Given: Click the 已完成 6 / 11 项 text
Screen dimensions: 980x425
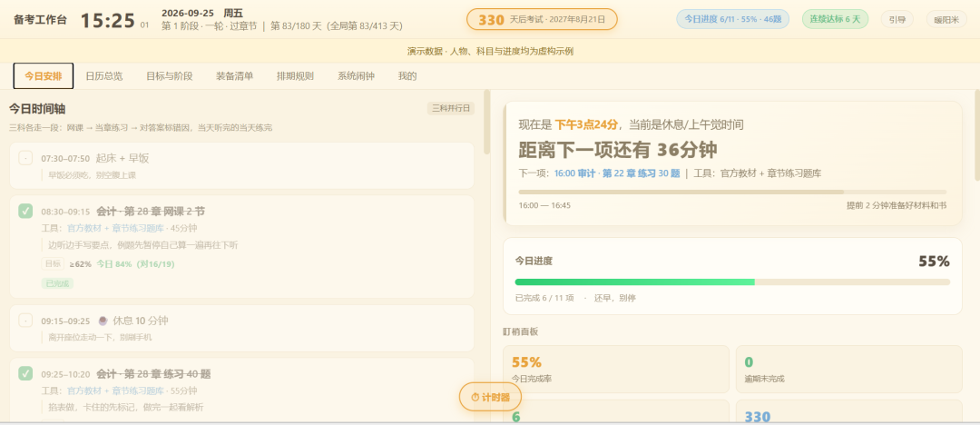Looking at the screenshot, I should [x=544, y=298].
